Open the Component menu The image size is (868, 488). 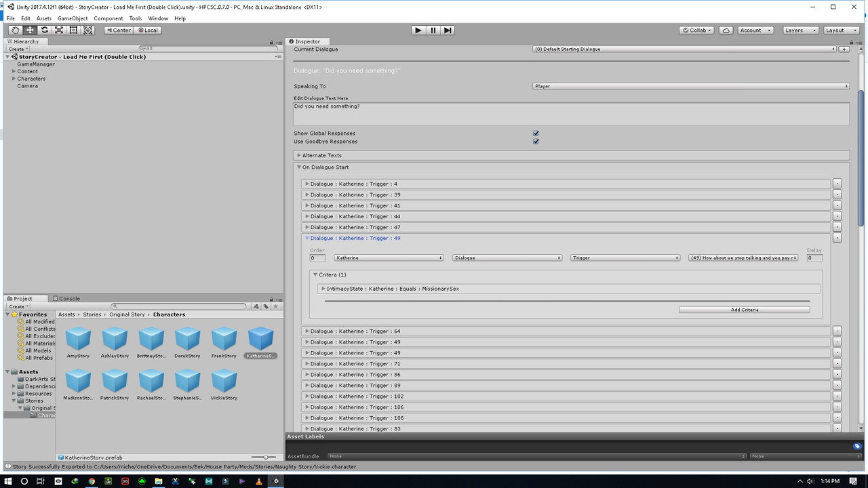pos(108,18)
